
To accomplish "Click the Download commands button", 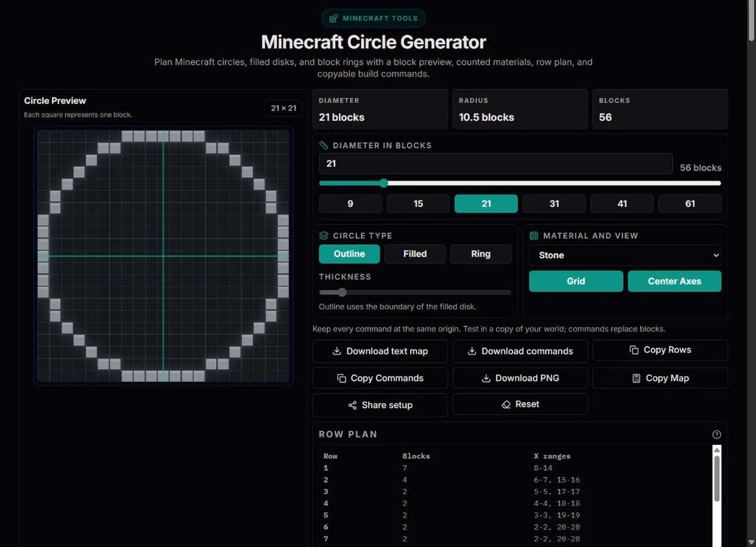I will tap(520, 351).
